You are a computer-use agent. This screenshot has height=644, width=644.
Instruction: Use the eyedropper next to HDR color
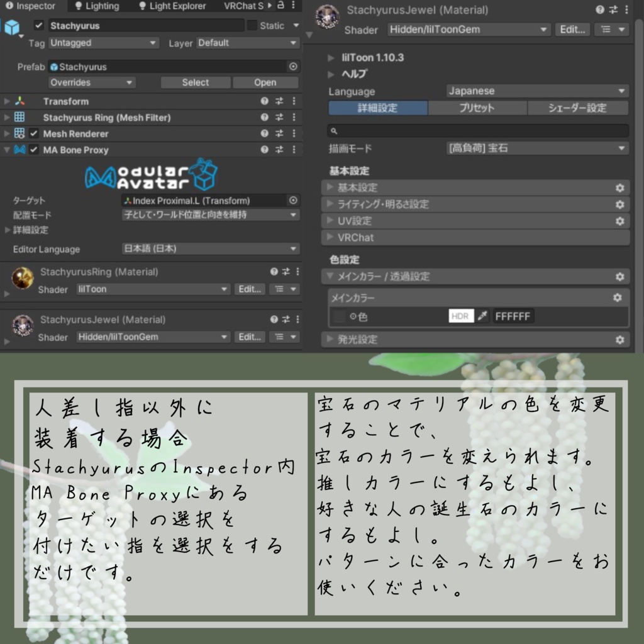click(x=482, y=316)
